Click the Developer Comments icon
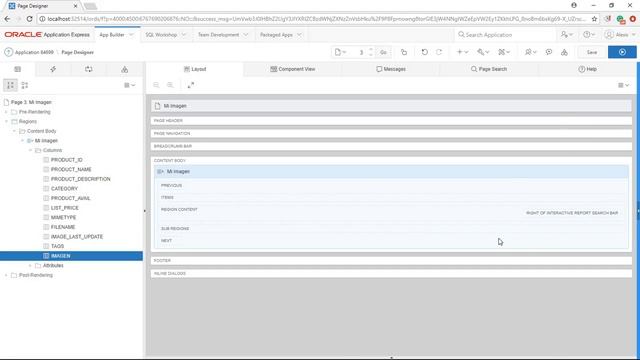The height and width of the screenshot is (360, 640). (x=549, y=52)
